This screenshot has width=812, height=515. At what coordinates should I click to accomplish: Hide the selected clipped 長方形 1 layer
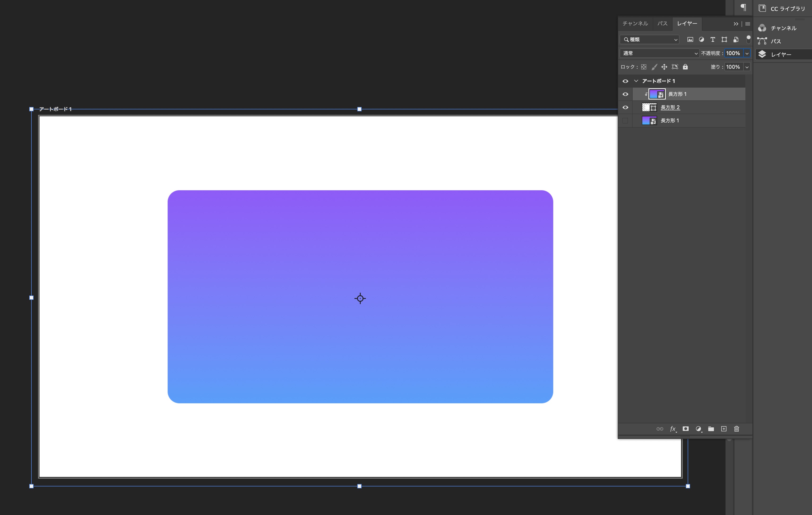(x=625, y=94)
